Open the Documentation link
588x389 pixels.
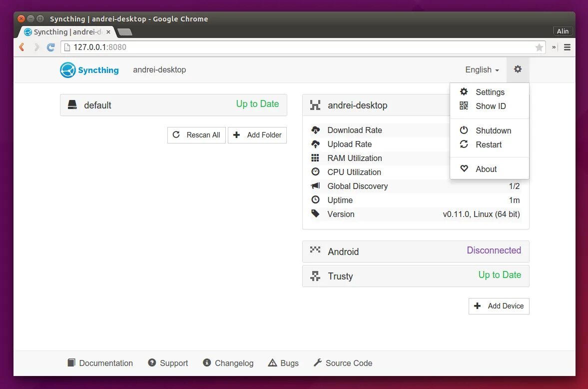(x=100, y=362)
